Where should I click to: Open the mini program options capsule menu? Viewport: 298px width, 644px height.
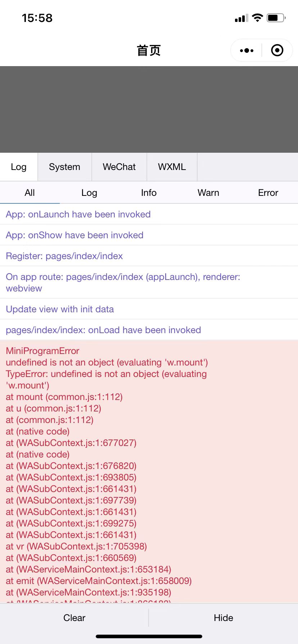[x=246, y=50]
